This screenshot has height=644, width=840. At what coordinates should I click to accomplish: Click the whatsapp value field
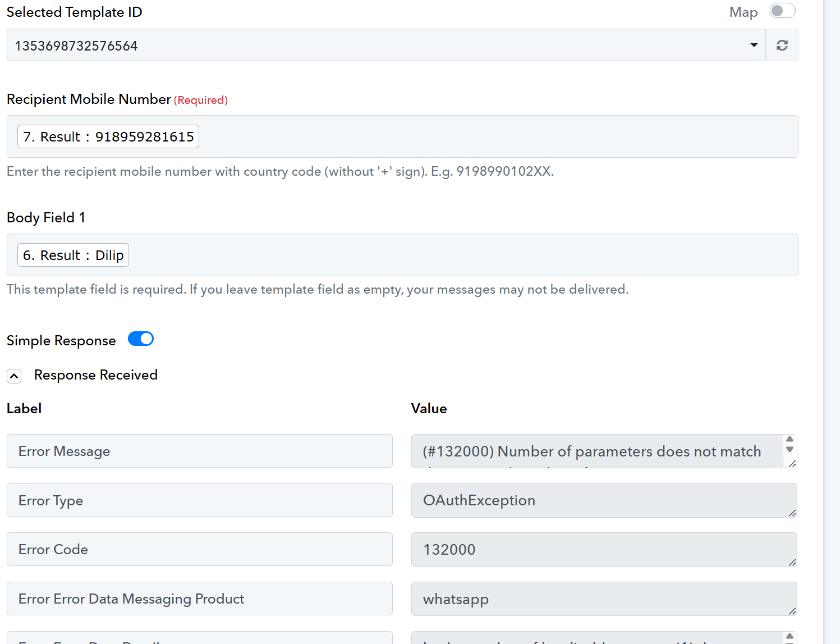[604, 599]
